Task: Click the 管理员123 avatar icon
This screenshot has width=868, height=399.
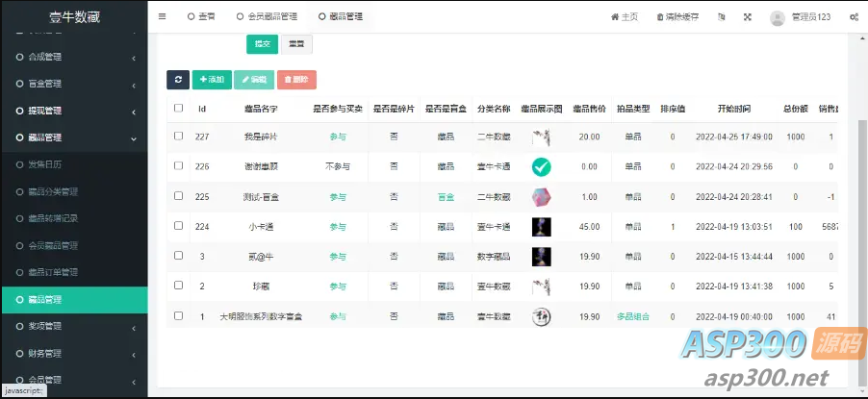Action: [778, 17]
